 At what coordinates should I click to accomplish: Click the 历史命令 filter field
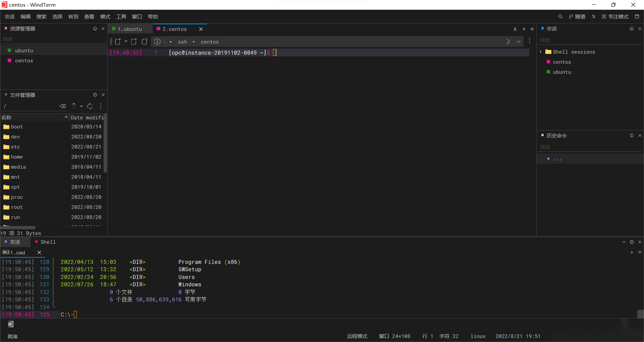[590, 147]
